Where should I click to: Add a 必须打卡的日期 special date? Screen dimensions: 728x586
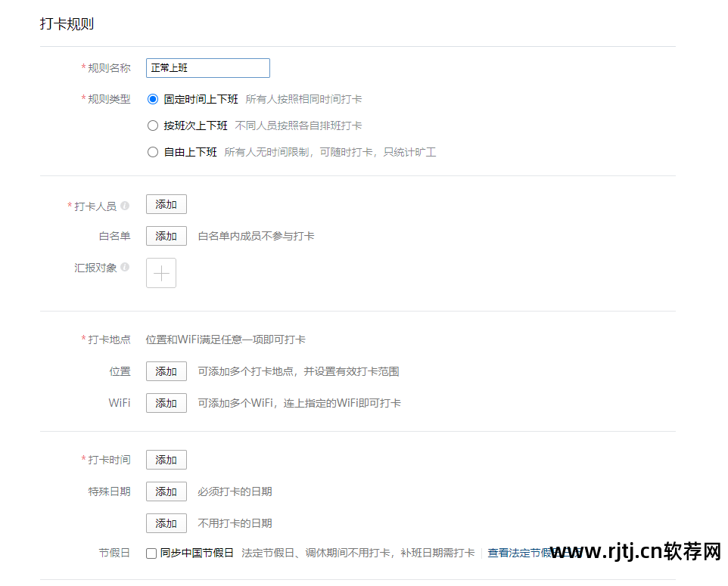[166, 491]
